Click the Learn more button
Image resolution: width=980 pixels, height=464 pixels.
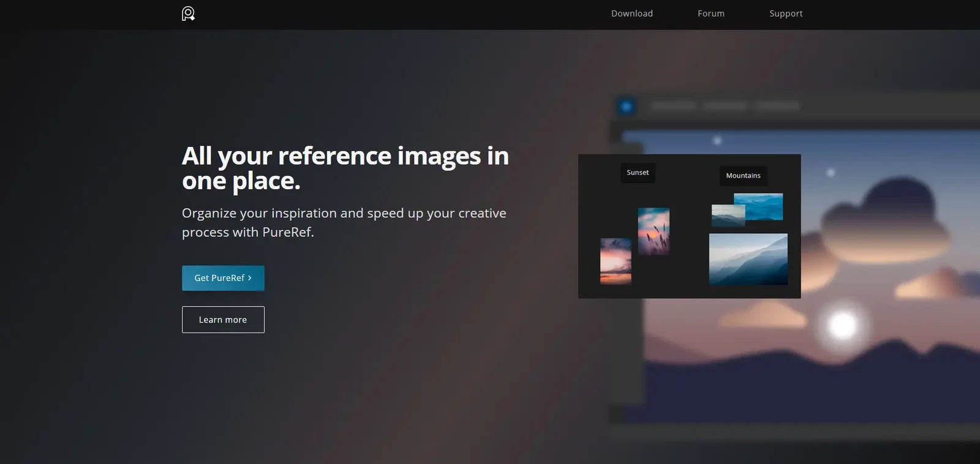click(223, 320)
